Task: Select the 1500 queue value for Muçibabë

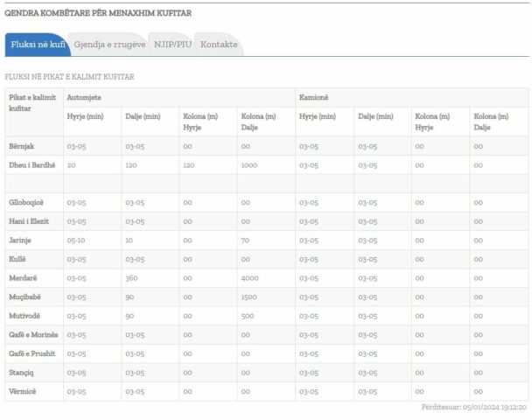Action: 250,297
